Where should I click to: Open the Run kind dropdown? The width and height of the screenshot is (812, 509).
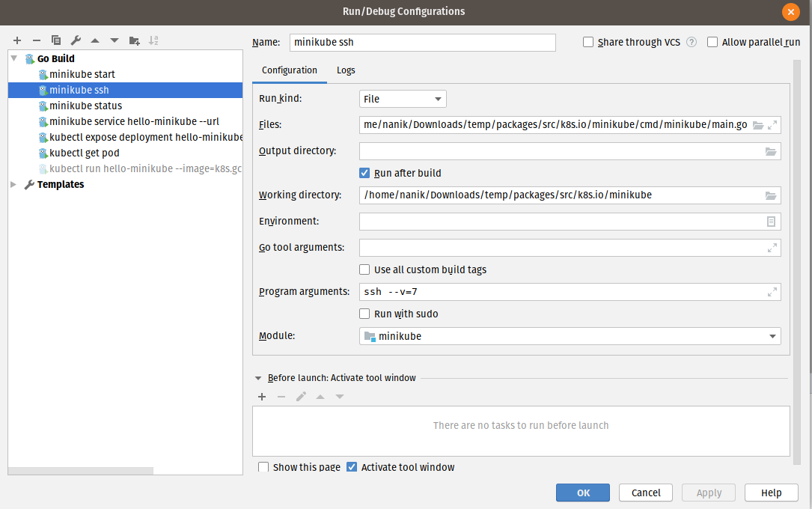pyautogui.click(x=403, y=99)
